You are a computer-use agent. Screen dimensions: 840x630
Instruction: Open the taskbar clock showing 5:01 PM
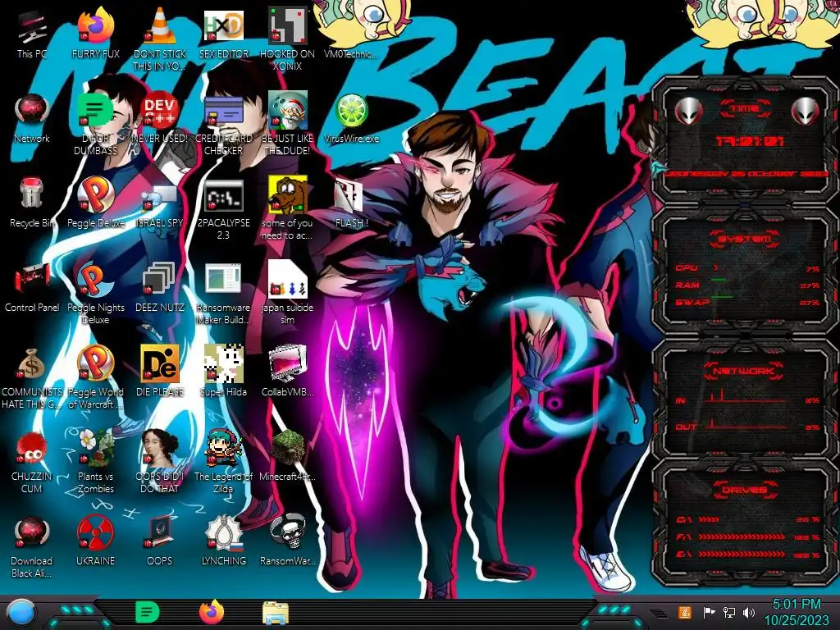797,612
